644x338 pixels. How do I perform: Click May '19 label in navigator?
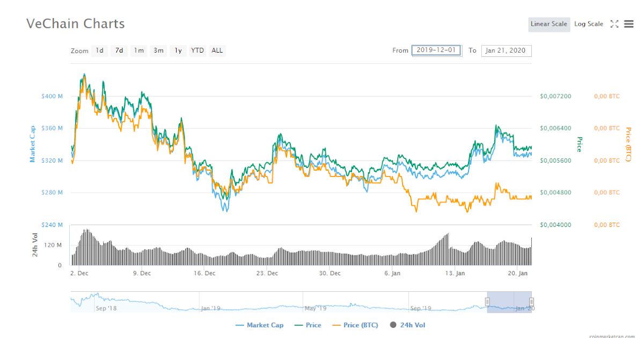(316, 308)
